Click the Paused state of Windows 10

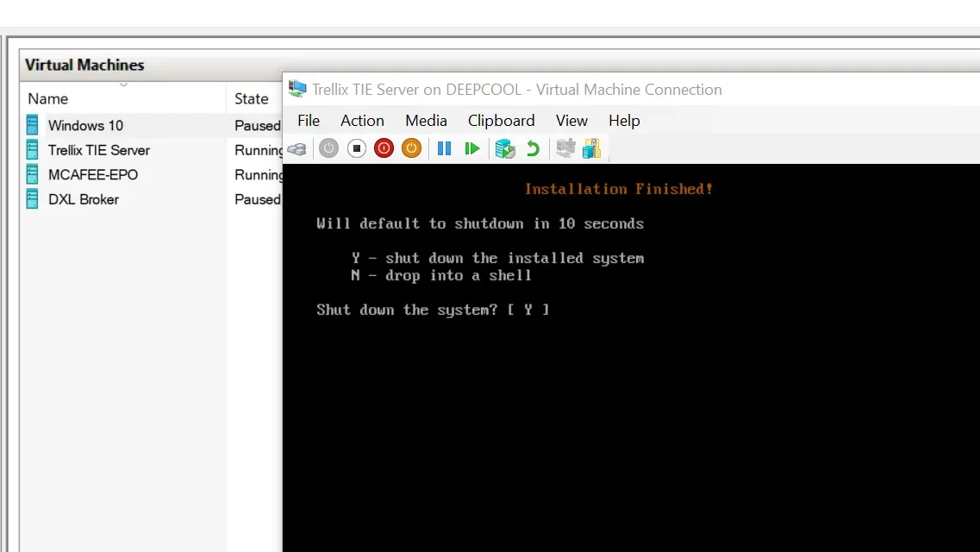point(258,126)
